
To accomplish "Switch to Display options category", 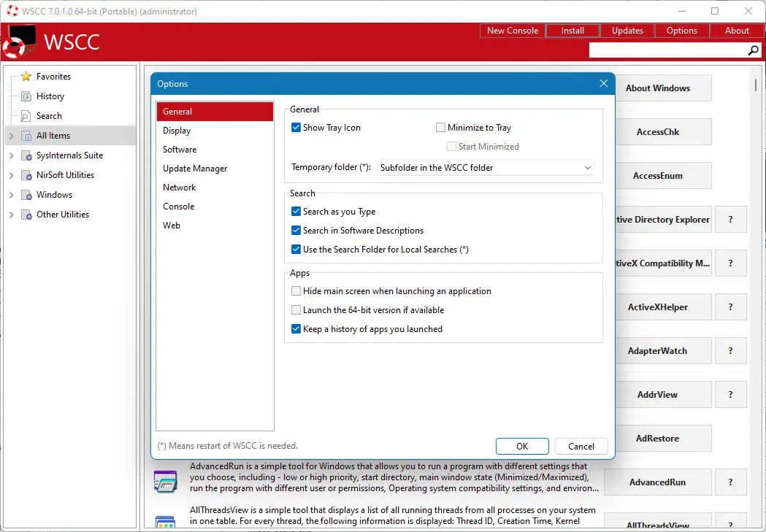I will [215, 131].
